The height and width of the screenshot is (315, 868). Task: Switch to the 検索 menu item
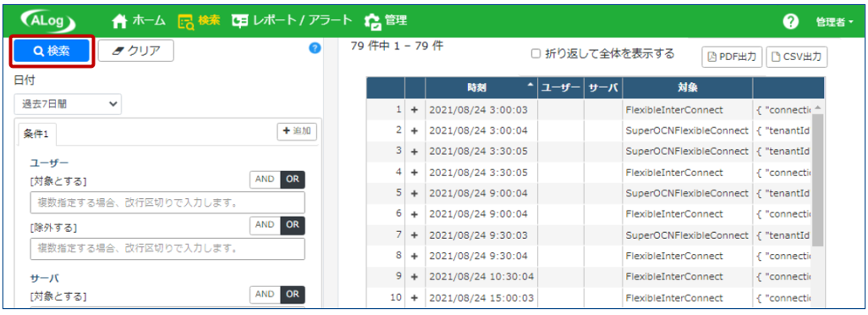tap(199, 21)
